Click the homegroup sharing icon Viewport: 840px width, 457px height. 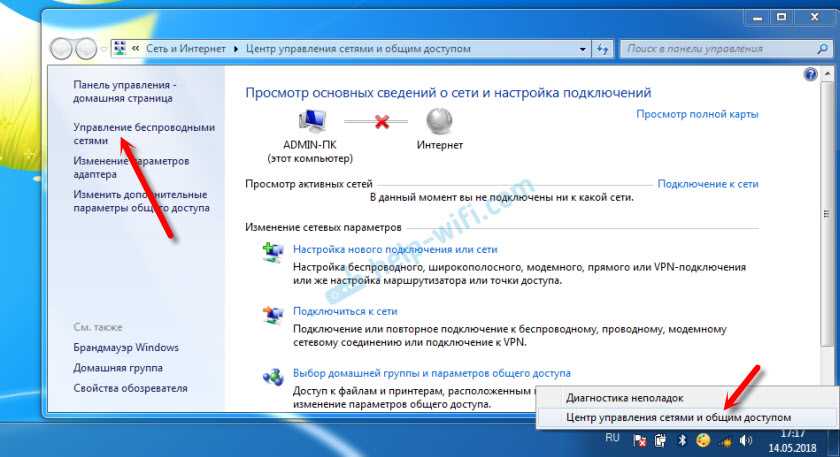point(273,378)
